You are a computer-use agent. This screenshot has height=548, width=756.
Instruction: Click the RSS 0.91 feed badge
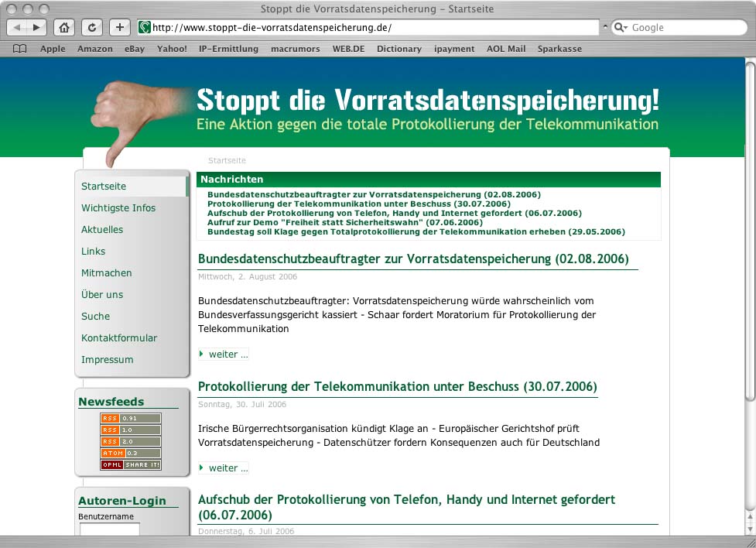[130, 419]
